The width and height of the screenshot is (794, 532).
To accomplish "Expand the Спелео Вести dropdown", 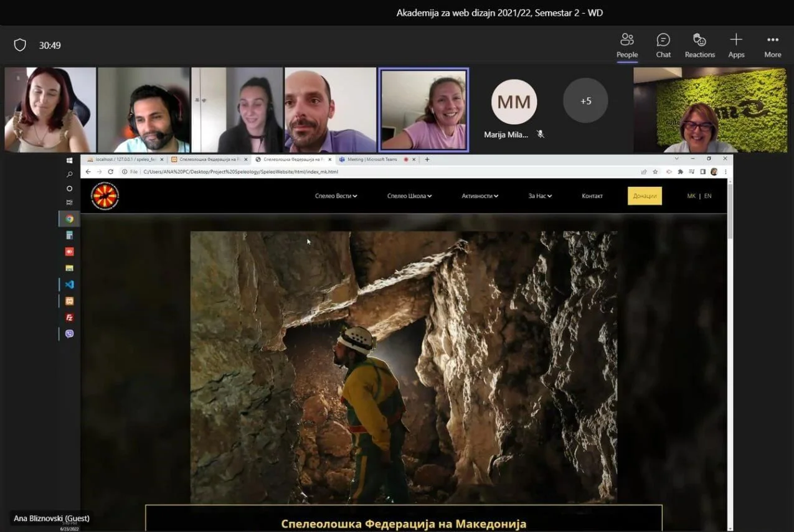I will [336, 196].
